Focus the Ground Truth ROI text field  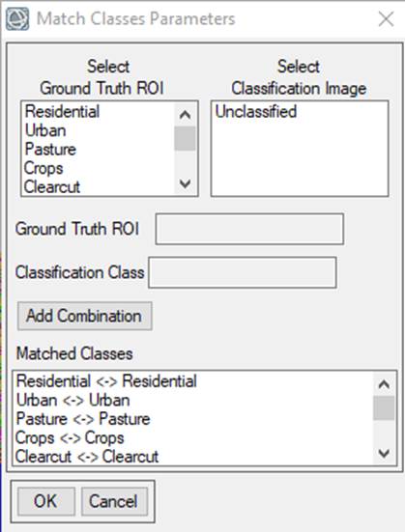(249, 229)
